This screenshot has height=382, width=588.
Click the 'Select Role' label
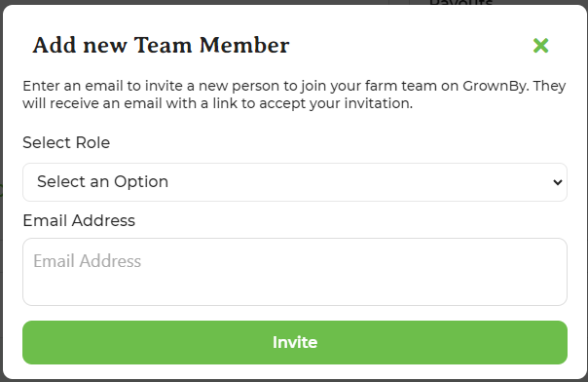66,142
